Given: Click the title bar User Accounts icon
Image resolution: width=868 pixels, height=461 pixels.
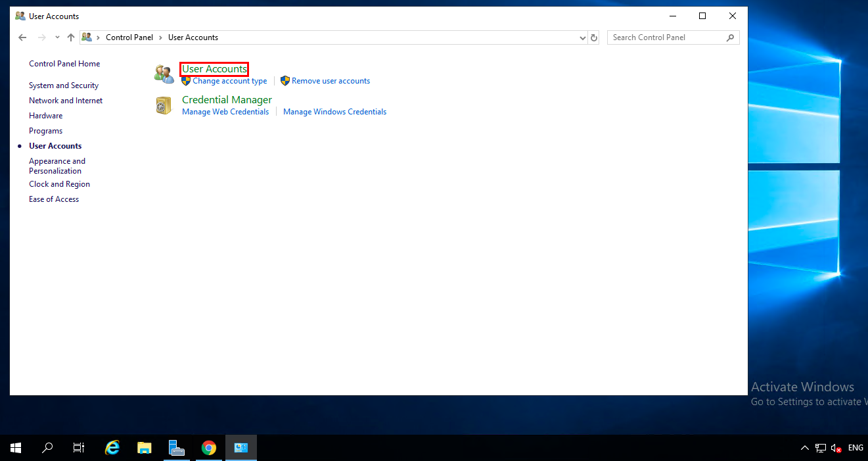Looking at the screenshot, I should tap(20, 16).
